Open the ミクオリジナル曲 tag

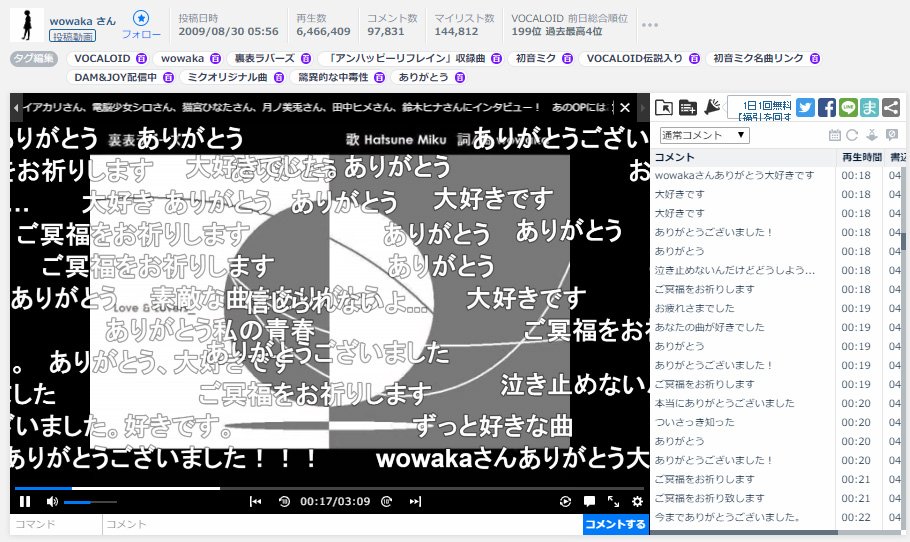tap(228, 77)
